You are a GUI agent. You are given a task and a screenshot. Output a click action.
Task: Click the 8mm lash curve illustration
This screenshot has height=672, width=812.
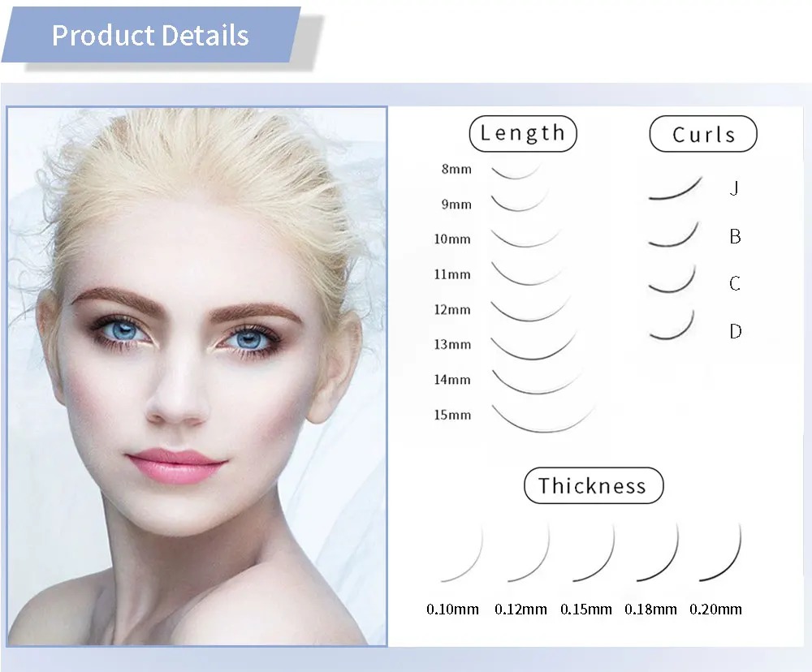[516, 171]
